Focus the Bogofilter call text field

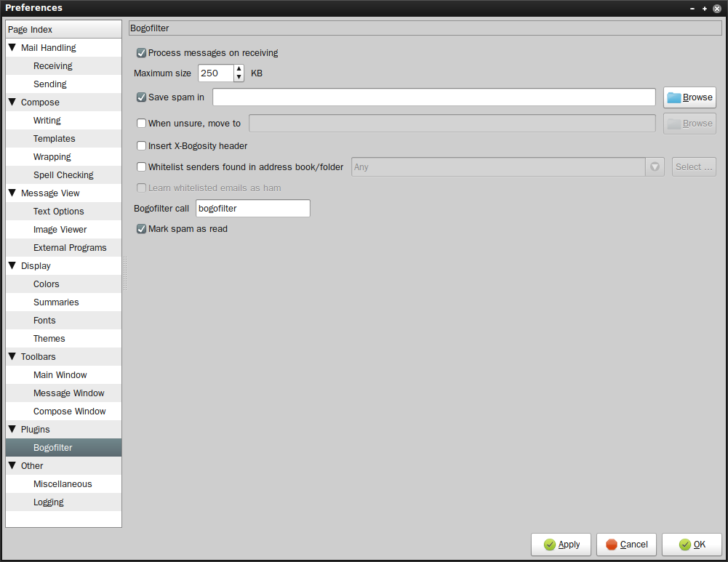pos(253,209)
